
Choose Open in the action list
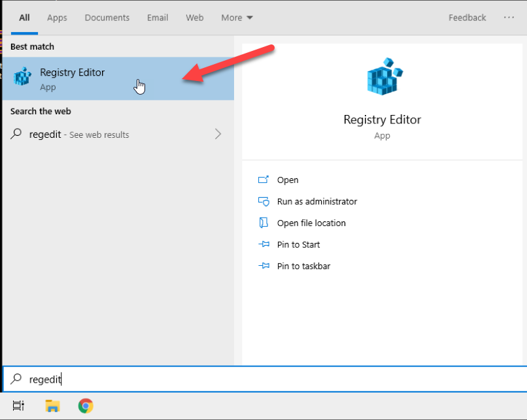[287, 180]
